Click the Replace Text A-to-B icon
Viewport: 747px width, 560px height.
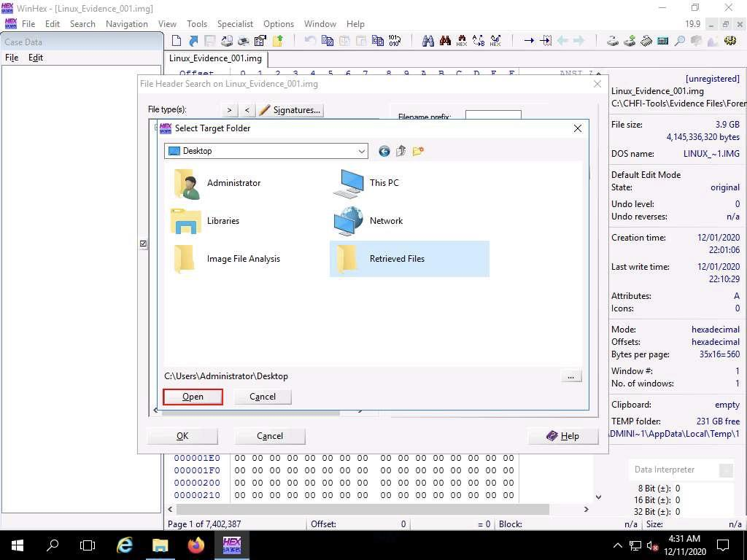pyautogui.click(x=479, y=41)
